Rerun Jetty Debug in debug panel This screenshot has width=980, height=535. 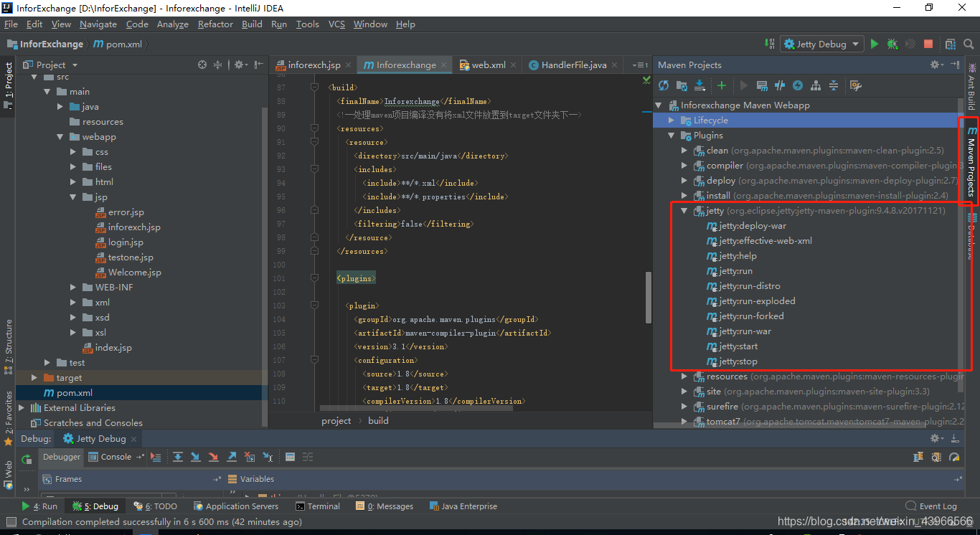pos(27,459)
